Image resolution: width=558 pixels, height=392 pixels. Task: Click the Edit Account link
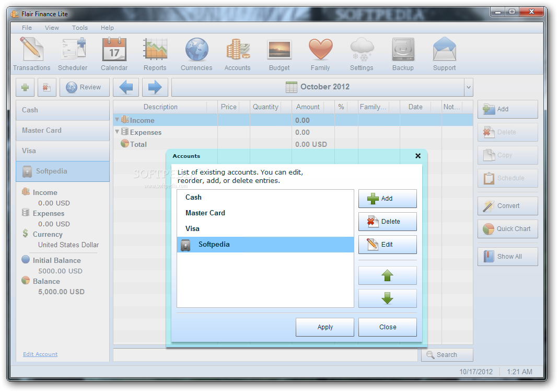pyautogui.click(x=40, y=354)
